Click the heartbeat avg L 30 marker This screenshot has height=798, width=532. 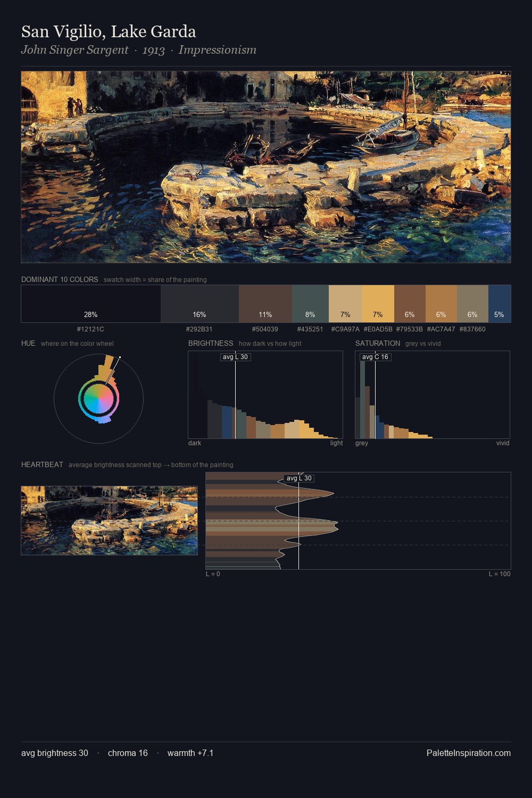[299, 478]
